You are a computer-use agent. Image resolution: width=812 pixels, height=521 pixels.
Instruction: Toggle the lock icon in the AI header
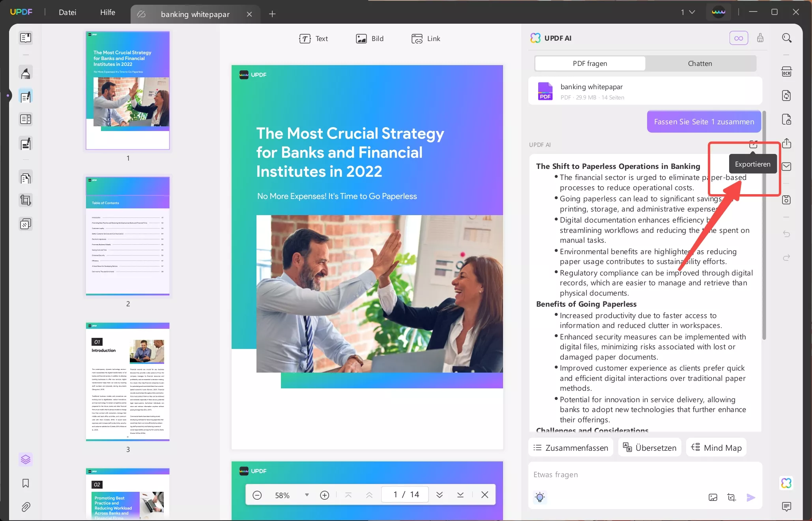point(760,38)
